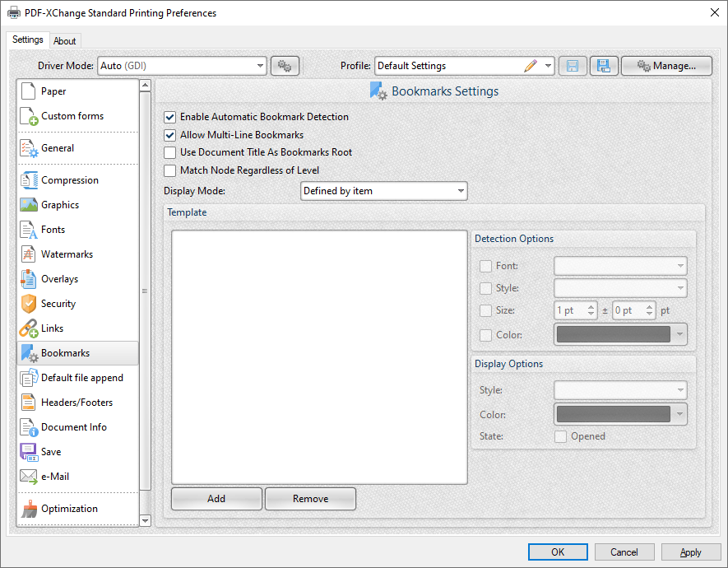728x568 pixels.
Task: Click the driver mode gear icon
Action: point(285,65)
